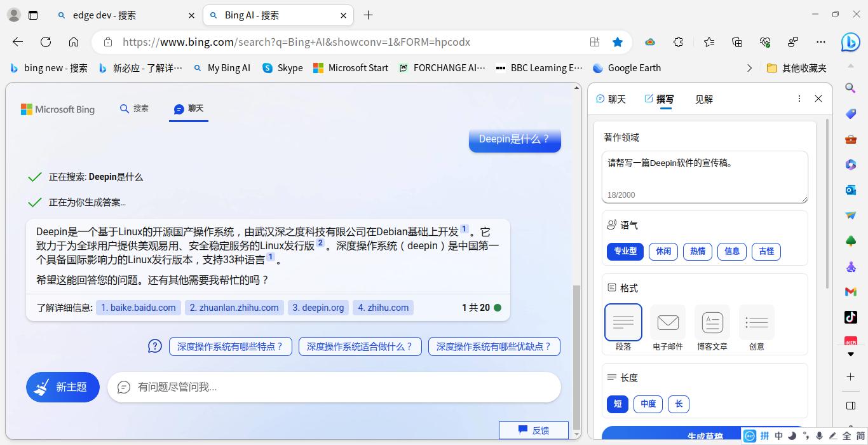Open the sidebar Tools briefcase icon
Image resolution: width=868 pixels, height=445 pixels.
click(x=850, y=139)
